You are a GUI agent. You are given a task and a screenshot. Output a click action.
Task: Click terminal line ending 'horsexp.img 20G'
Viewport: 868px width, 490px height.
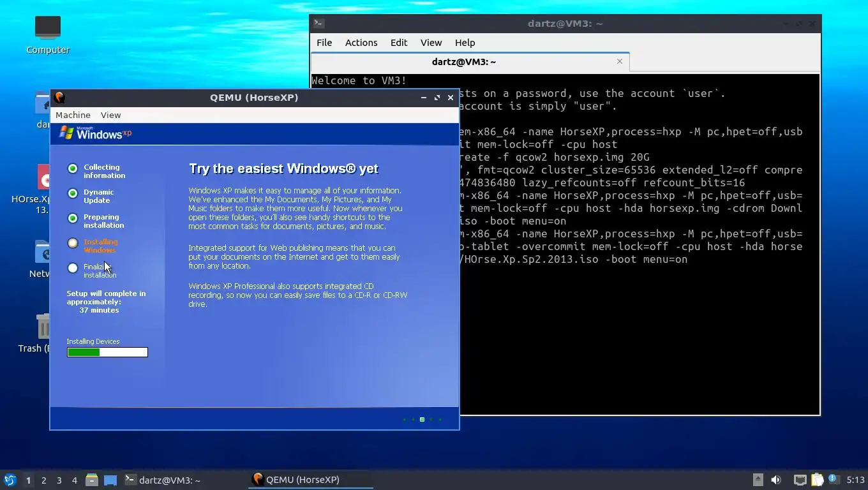pos(555,157)
